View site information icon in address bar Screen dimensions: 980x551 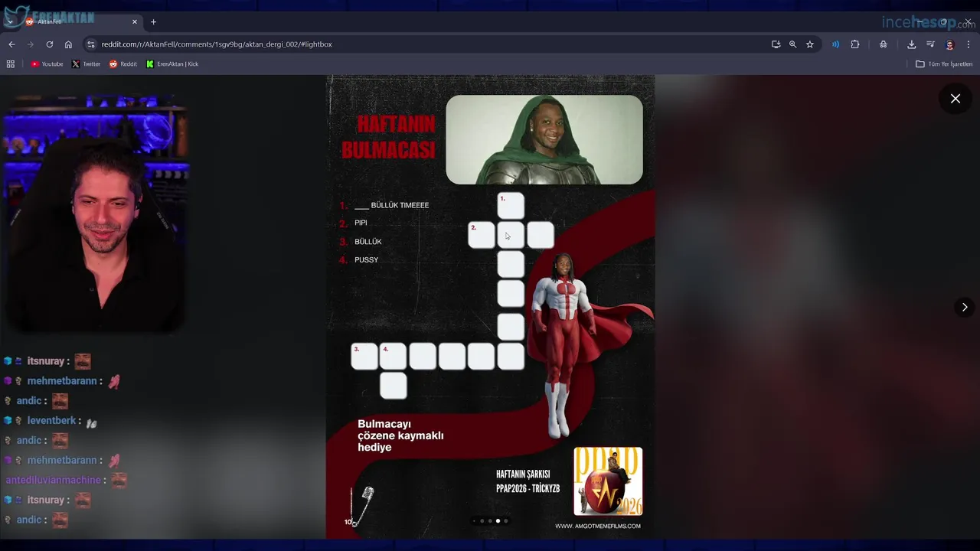[91, 44]
